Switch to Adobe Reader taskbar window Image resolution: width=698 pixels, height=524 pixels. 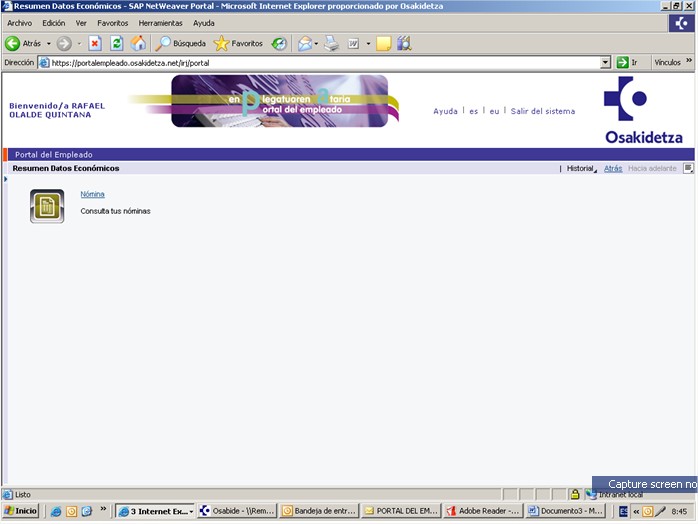click(x=482, y=510)
